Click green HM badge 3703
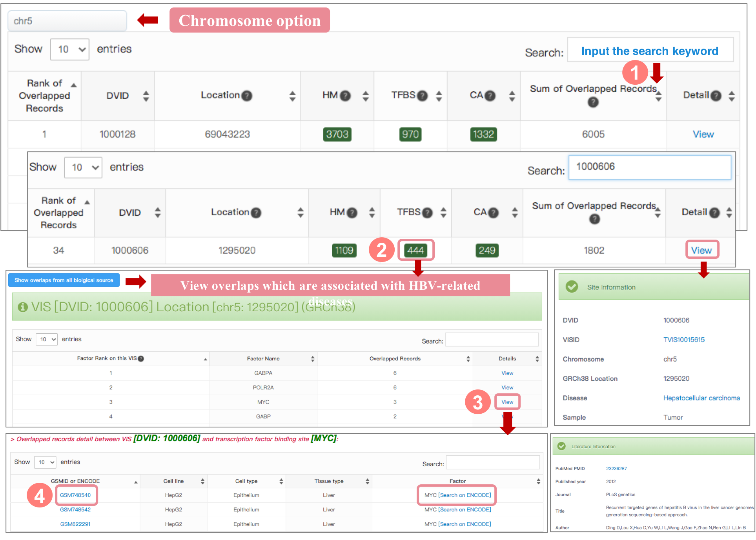Screen dimensions: 756x540 coord(337,135)
